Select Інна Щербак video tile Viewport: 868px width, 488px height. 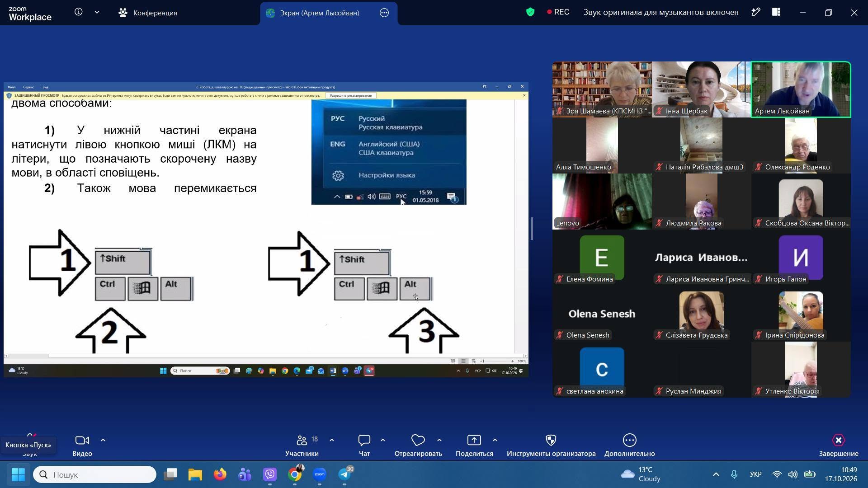[x=702, y=89]
